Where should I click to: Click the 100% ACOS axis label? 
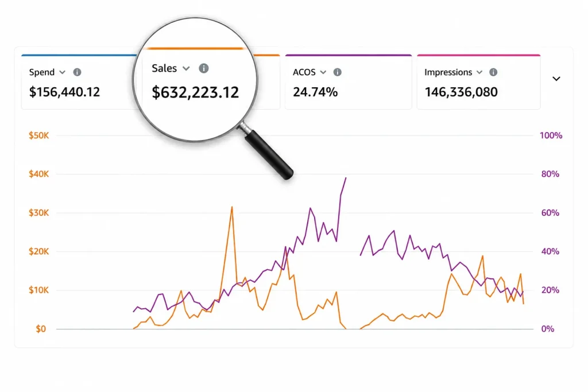click(x=551, y=135)
